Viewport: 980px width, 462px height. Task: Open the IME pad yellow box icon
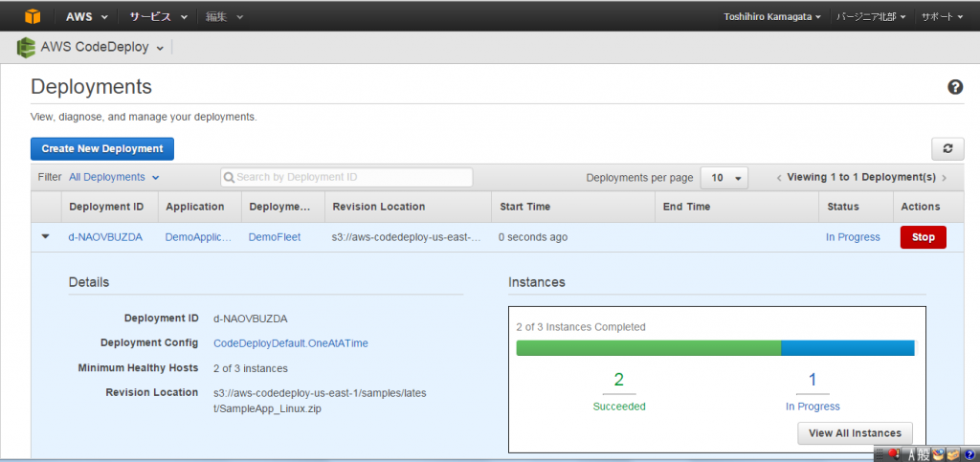click(952, 454)
